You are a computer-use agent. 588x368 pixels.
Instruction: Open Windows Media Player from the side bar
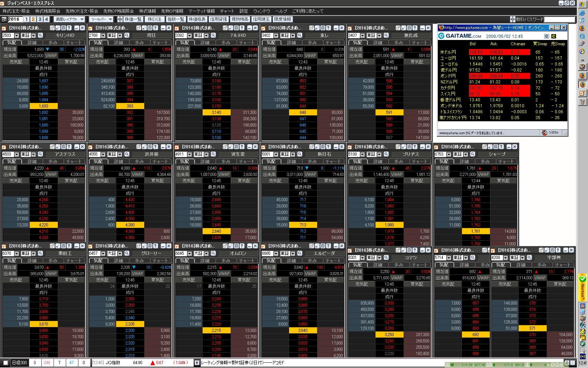tap(582, 52)
